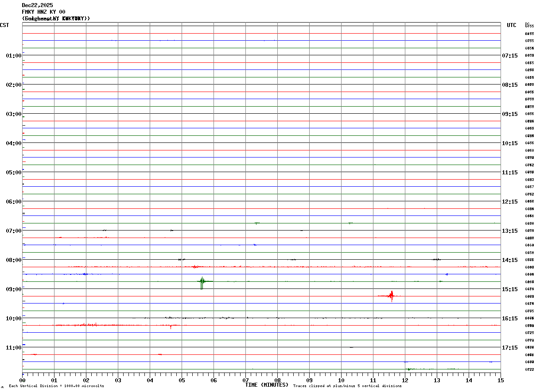Click the 15 minute tick label on x-axis
Viewport: 536px width, 392px height.
(501, 380)
